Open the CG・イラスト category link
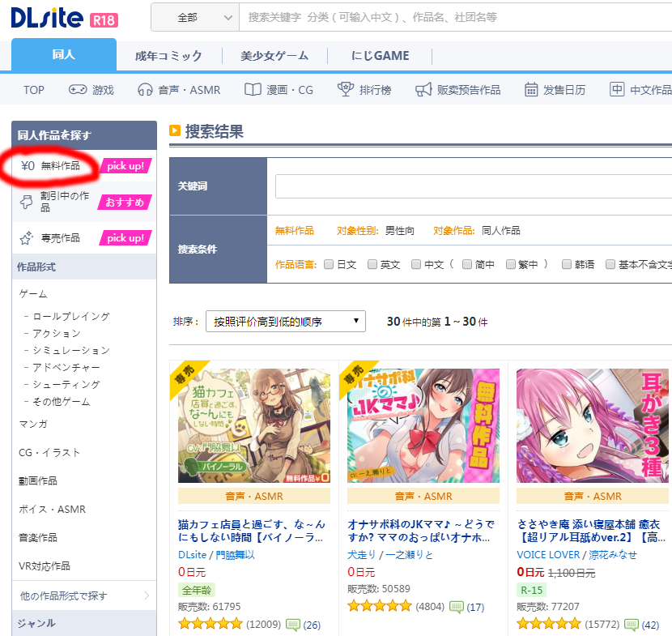Screen dimensions: 672x636 pos(49,452)
